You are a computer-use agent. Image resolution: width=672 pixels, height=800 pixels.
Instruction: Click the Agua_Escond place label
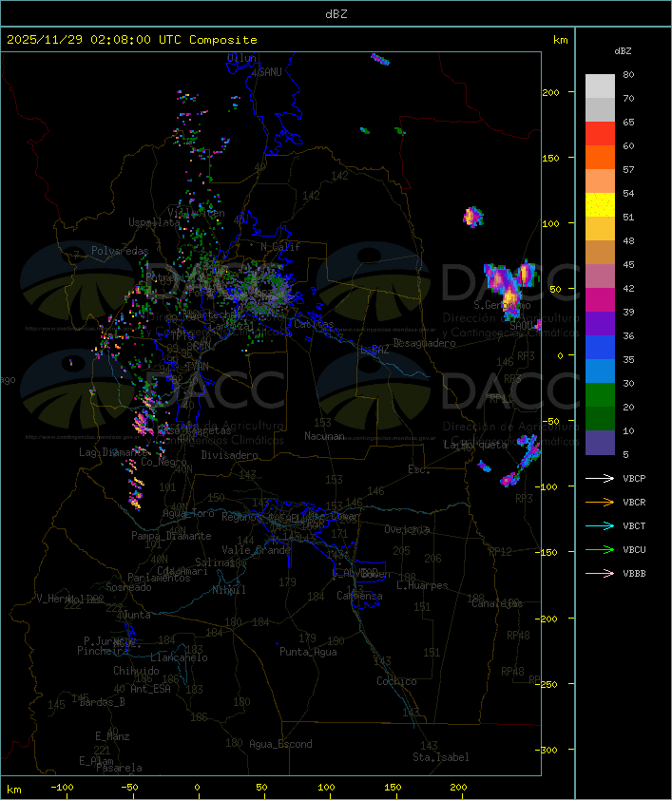click(280, 744)
